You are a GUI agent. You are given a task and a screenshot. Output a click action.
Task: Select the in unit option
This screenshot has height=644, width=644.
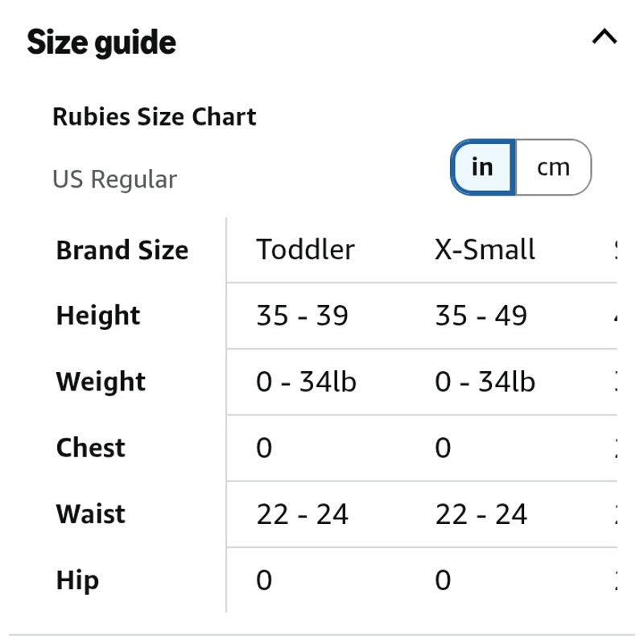click(482, 167)
